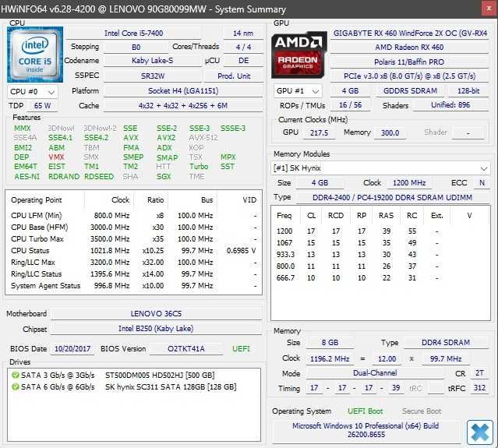
Task: Click the 0.6985 V VID value
Action: point(241,251)
